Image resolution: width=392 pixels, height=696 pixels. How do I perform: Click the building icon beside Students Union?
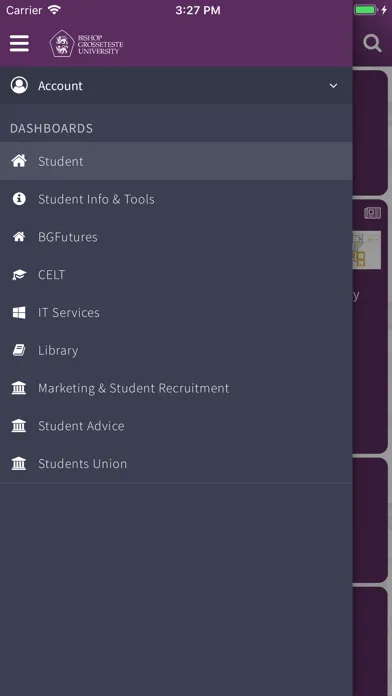click(x=19, y=464)
